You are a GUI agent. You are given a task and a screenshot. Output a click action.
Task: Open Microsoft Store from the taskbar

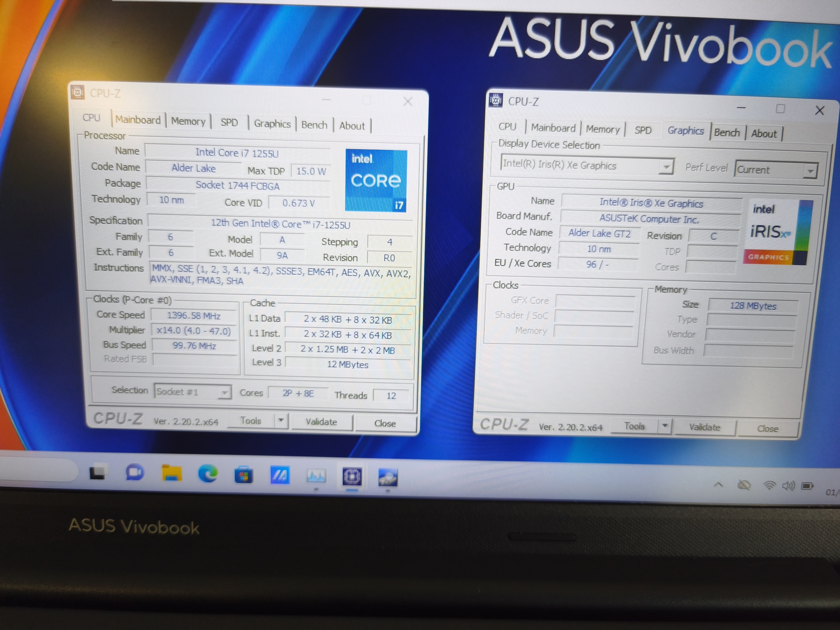[243, 475]
